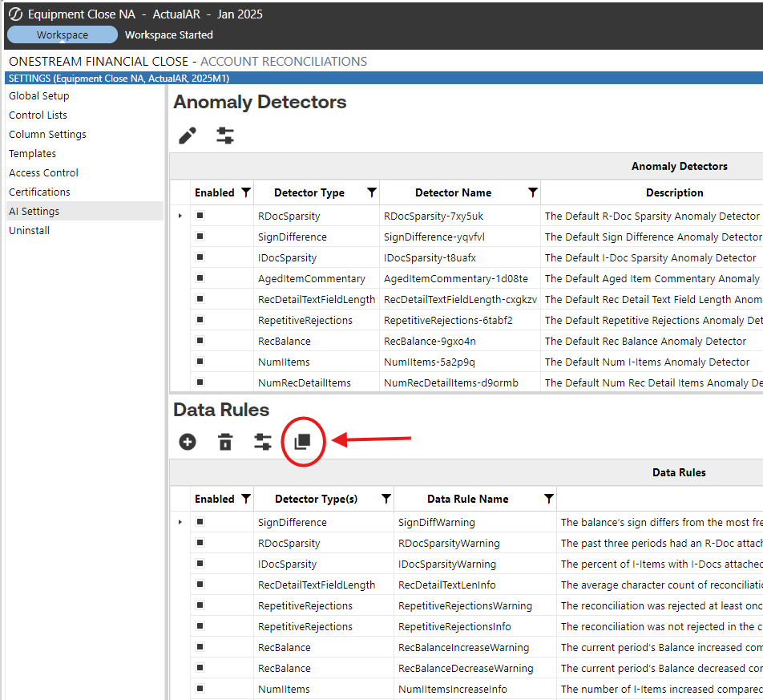Screen dimensions: 763x700
Task: Toggle Enabled for RepetitiveRejectionsInfo data rule
Action: point(200,625)
